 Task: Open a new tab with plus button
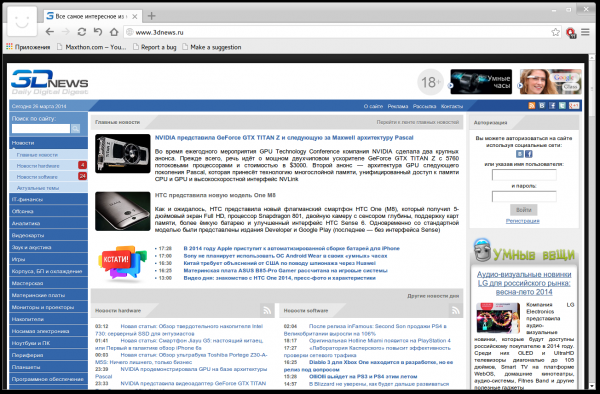[152, 16]
